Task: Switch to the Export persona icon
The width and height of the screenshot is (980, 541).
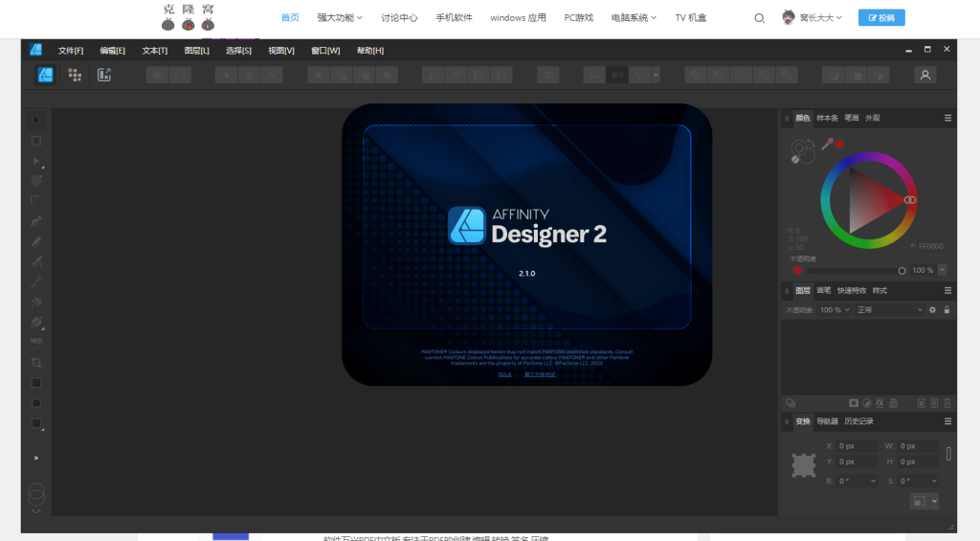Action: [103, 75]
